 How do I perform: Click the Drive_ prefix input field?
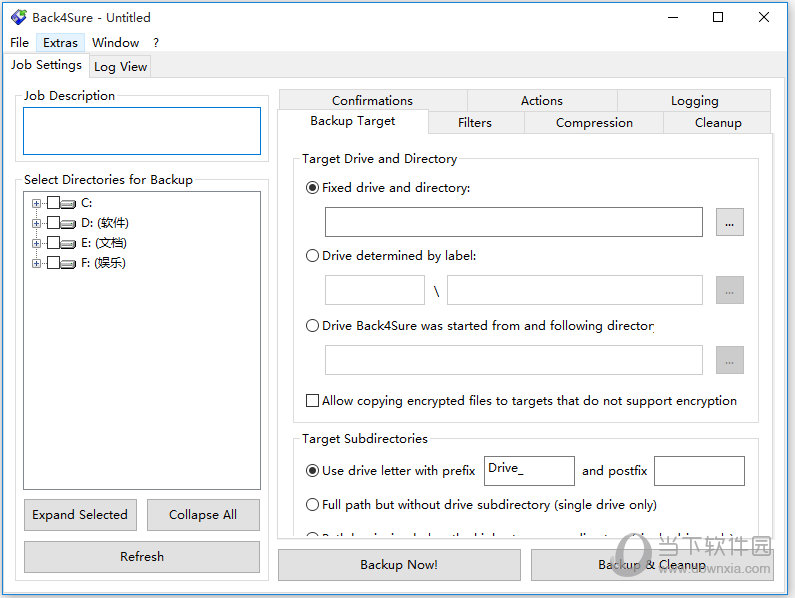tap(529, 471)
